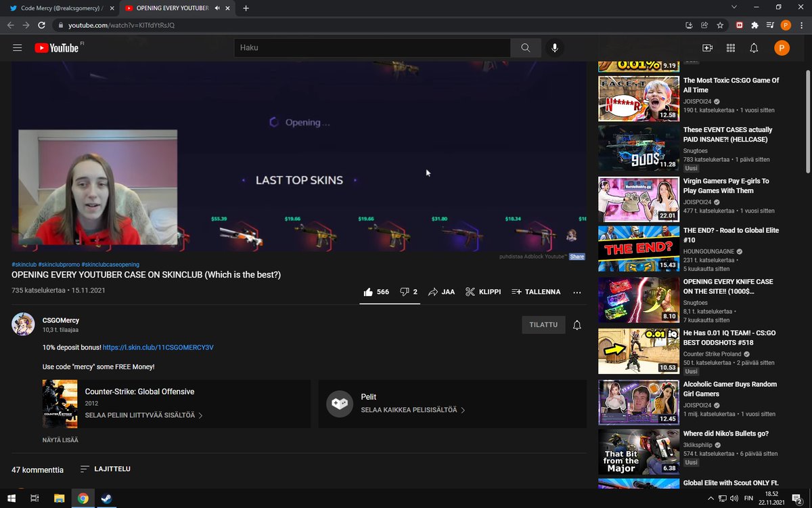812x508 pixels.
Task: Show hidden system tray icons
Action: [710, 499]
